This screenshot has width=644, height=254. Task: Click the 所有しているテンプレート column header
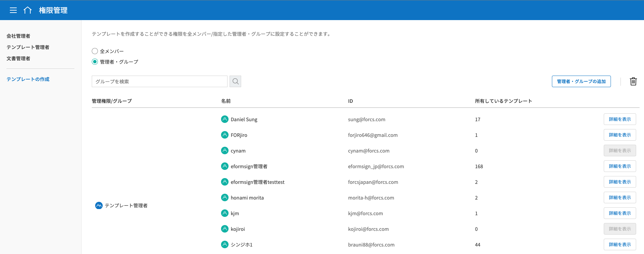point(503,101)
